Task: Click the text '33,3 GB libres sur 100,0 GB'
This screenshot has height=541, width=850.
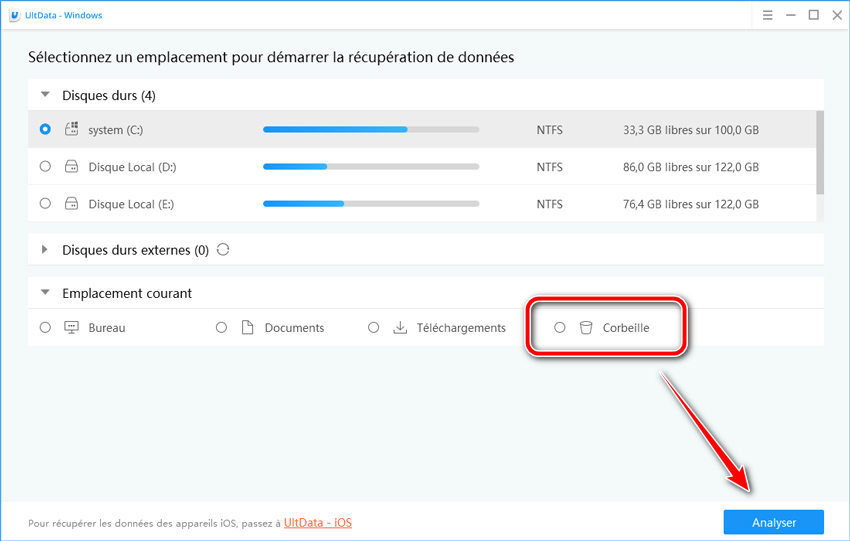Action: [691, 130]
